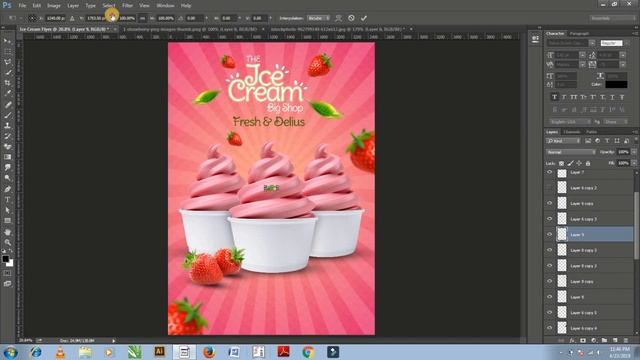This screenshot has width=640, height=360.
Task: Open the Image menu
Action: point(53,6)
